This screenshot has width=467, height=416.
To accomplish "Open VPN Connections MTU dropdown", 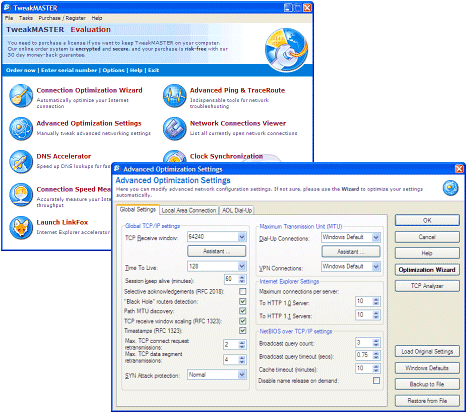I will pos(376,267).
